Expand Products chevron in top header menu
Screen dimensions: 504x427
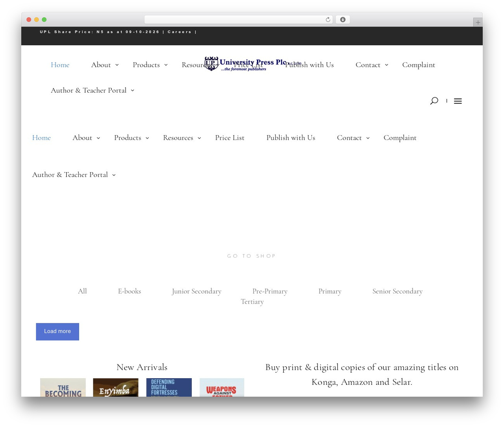point(166,65)
